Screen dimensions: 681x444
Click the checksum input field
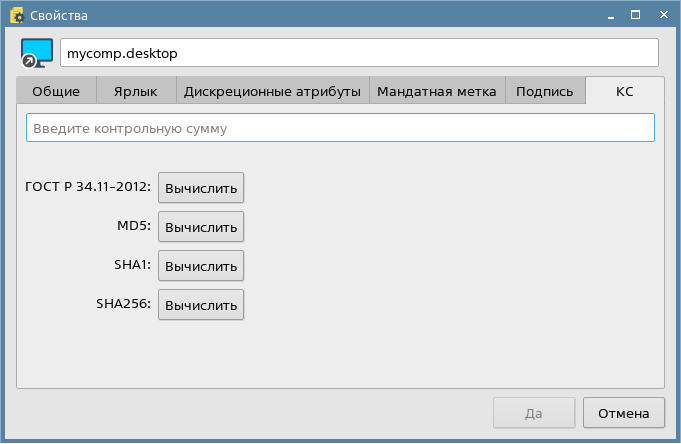point(340,128)
